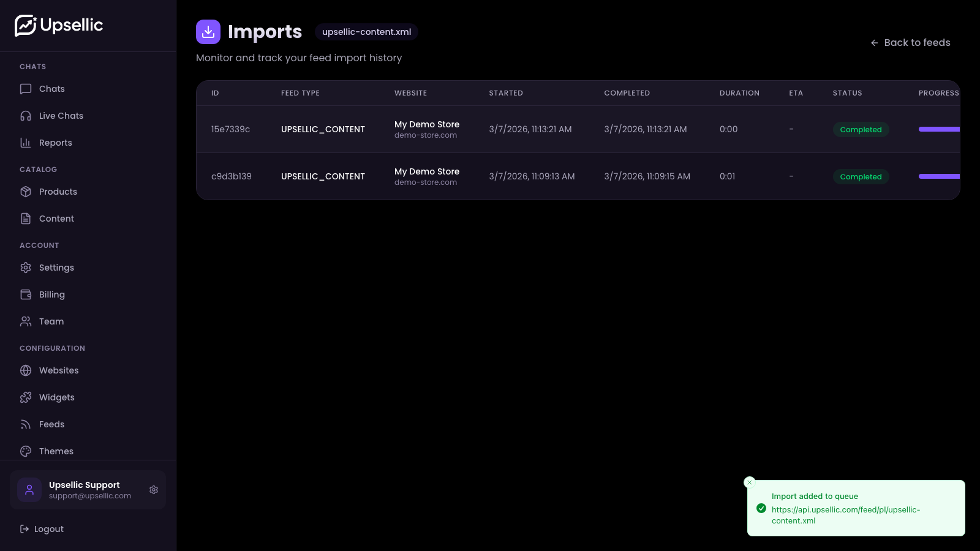The height and width of the screenshot is (551, 980).
Task: Click the Products catalog icon
Action: 25,192
